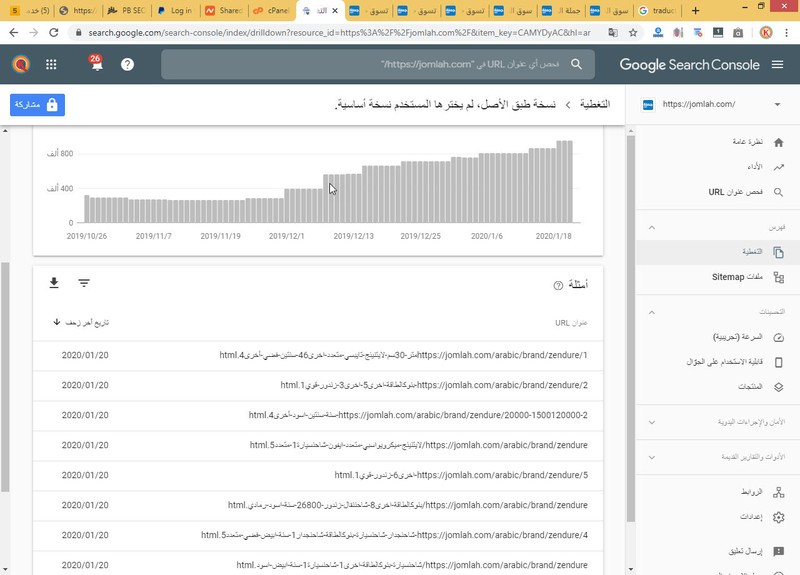Open the help question mark icon in header

point(128,64)
